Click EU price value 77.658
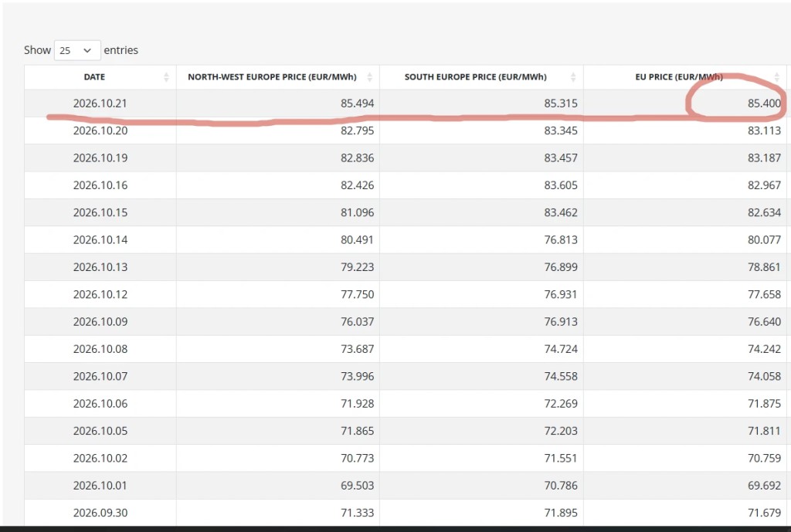Screen dimensions: 791x532 pos(764,294)
